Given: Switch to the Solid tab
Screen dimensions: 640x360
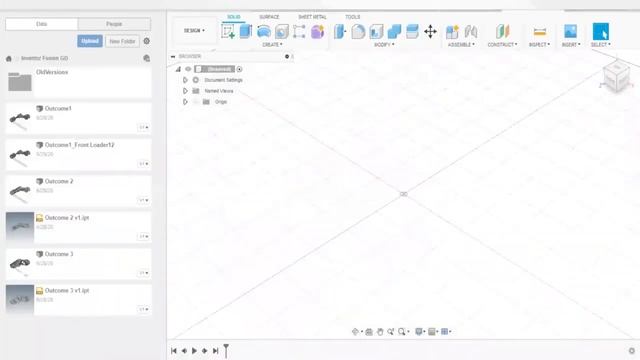Looking at the screenshot, I should click(234, 17).
